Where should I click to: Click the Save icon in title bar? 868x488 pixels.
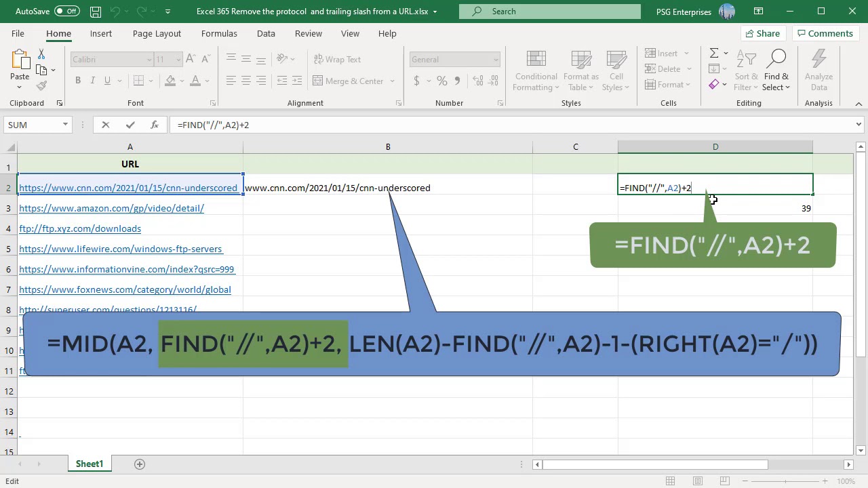(x=96, y=12)
